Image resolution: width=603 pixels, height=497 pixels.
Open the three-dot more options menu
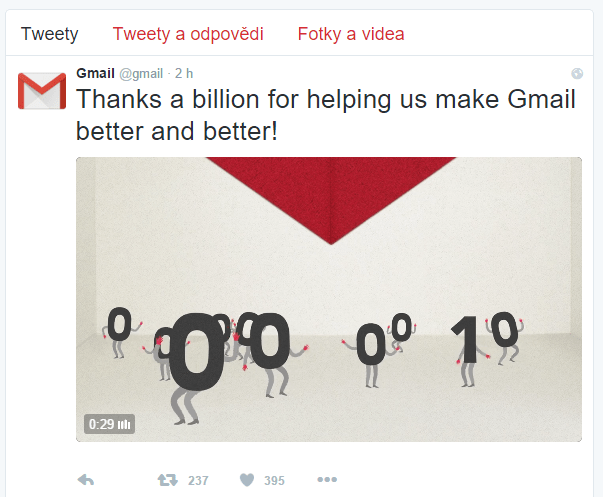pyautogui.click(x=327, y=479)
